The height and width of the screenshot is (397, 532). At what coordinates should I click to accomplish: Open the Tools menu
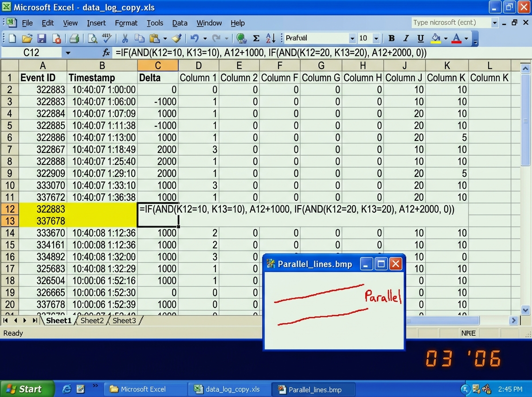point(155,23)
